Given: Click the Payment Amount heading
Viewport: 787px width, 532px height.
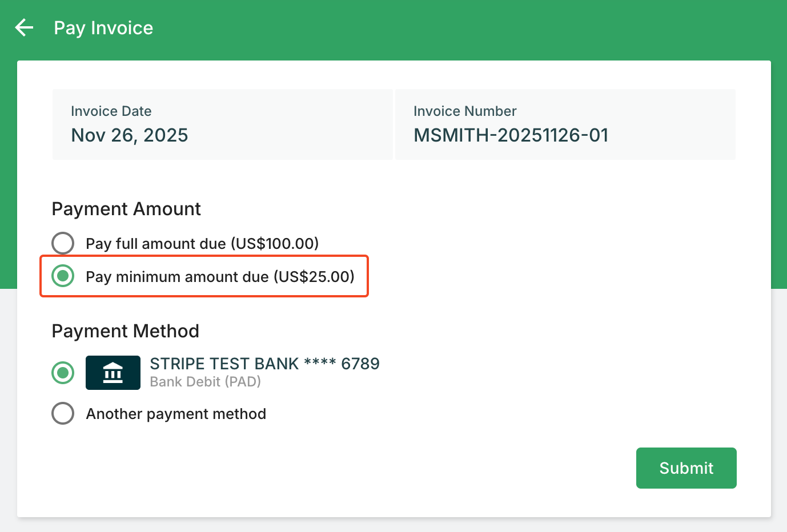Looking at the screenshot, I should [126, 209].
